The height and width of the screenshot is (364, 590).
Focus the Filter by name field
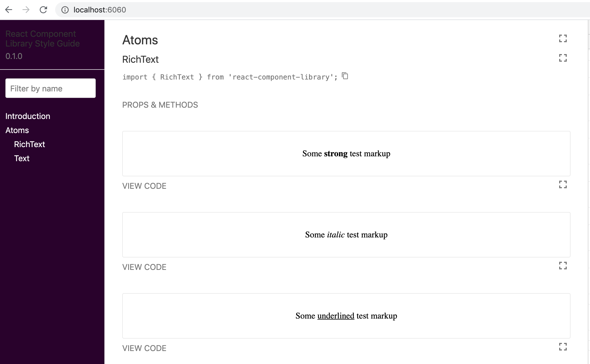(51, 88)
